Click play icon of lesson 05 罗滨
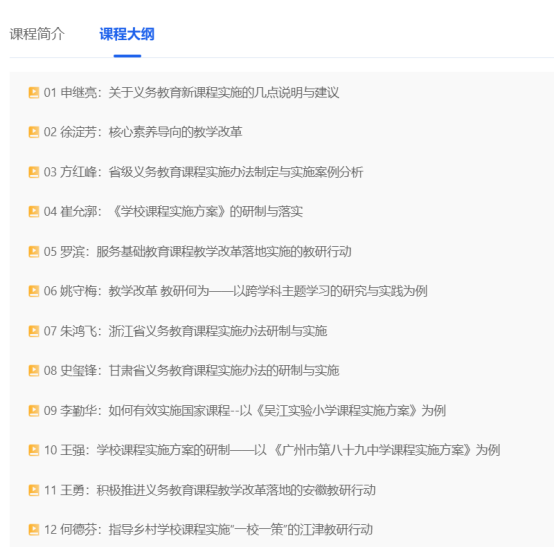The width and height of the screenshot is (554, 548). point(34,252)
